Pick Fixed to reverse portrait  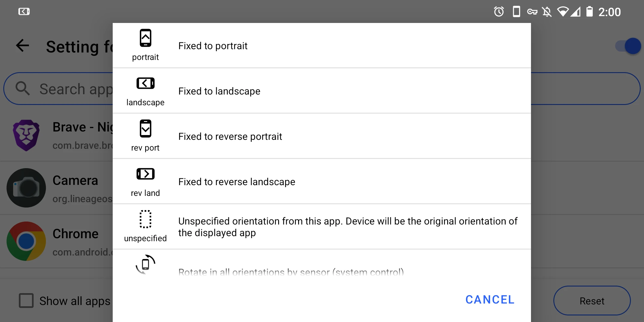click(230, 137)
